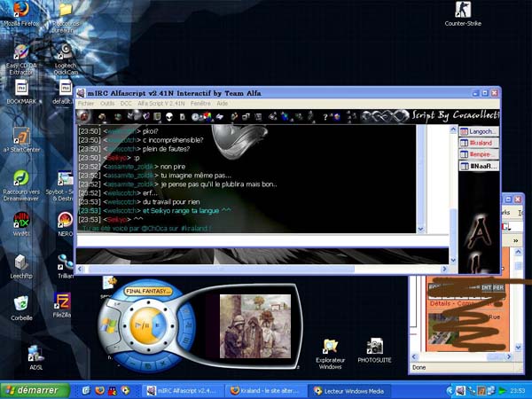The image size is (532, 399).
Task: Open the NERO desktop shortcut
Action: [65, 224]
